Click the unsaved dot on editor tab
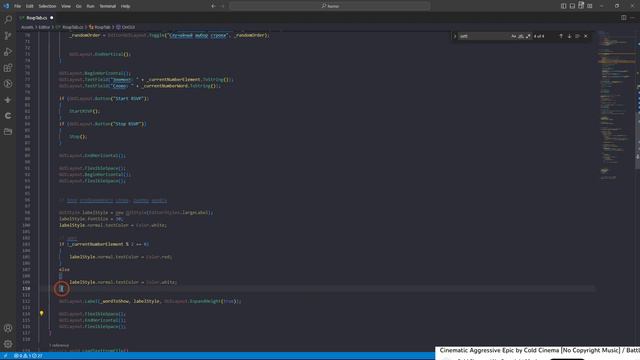640x360 pixels. click(x=51, y=18)
